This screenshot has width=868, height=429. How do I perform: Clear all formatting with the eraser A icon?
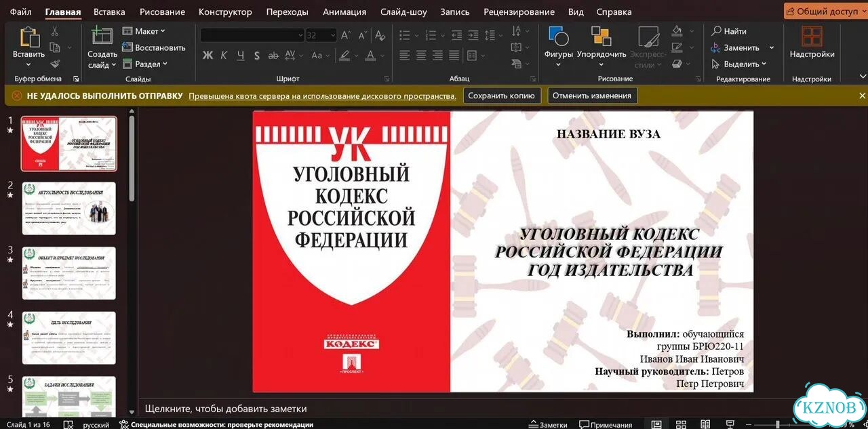pos(380,35)
